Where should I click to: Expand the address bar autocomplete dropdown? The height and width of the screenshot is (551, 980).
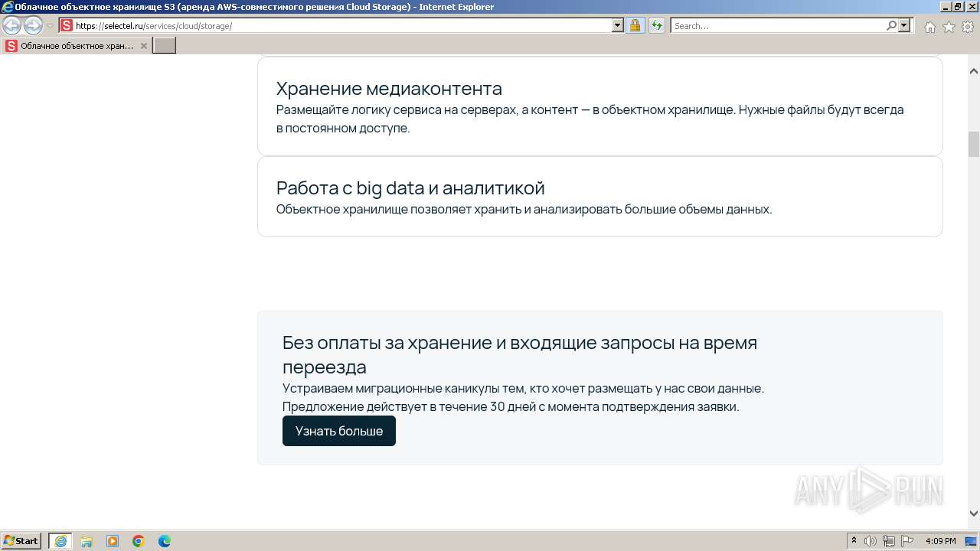tap(618, 25)
